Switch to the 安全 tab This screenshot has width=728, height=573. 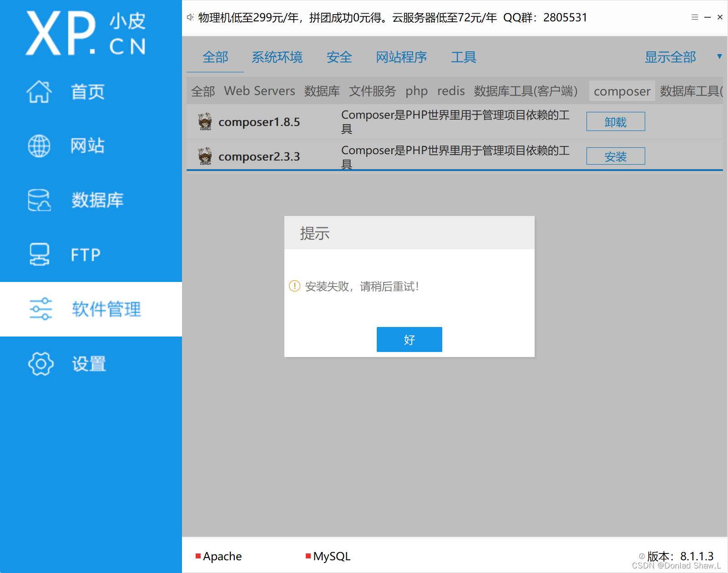click(x=339, y=57)
